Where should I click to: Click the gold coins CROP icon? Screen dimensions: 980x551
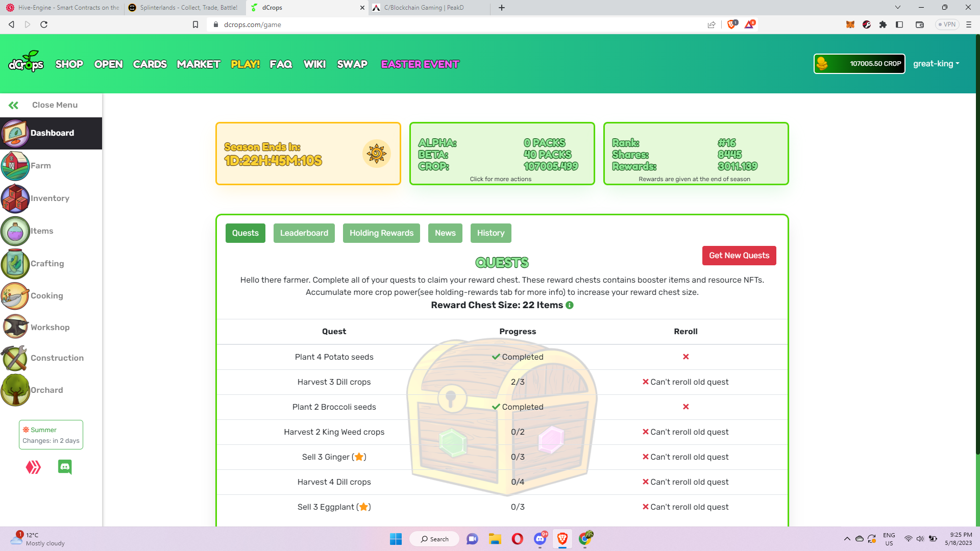coord(822,64)
